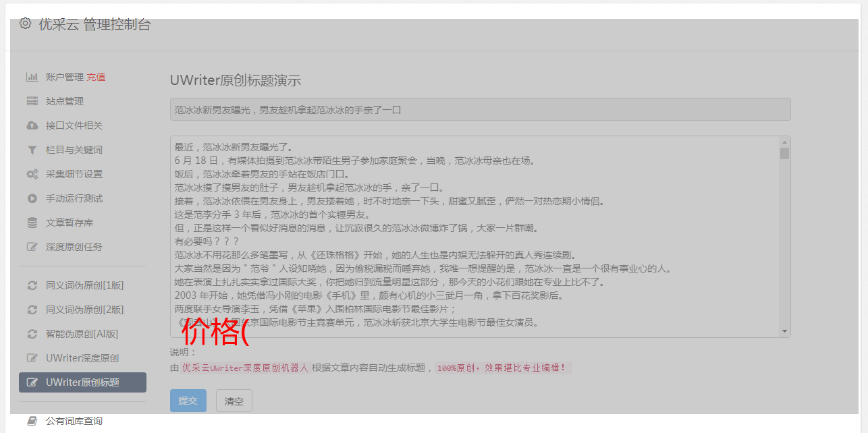Image resolution: width=868 pixels, height=433 pixels.
Task: Click the 100%原创，效果堪比专业编辑！ text
Action: 503,368
